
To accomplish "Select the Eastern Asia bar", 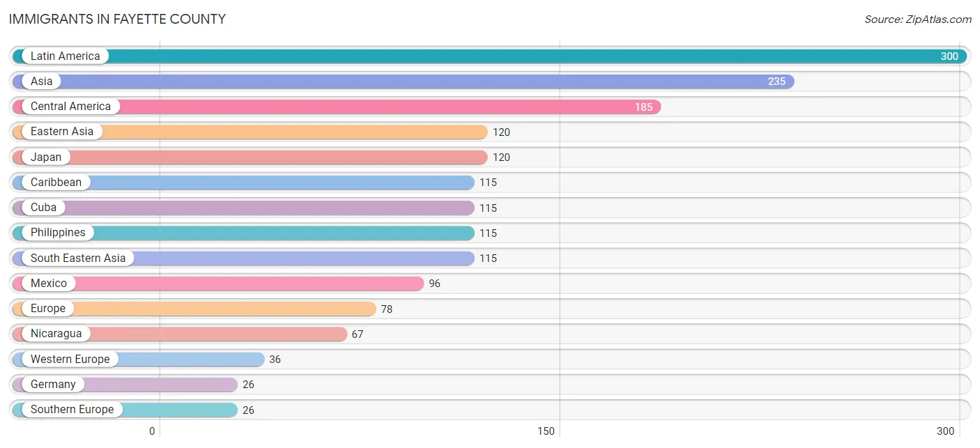I will 250,132.
